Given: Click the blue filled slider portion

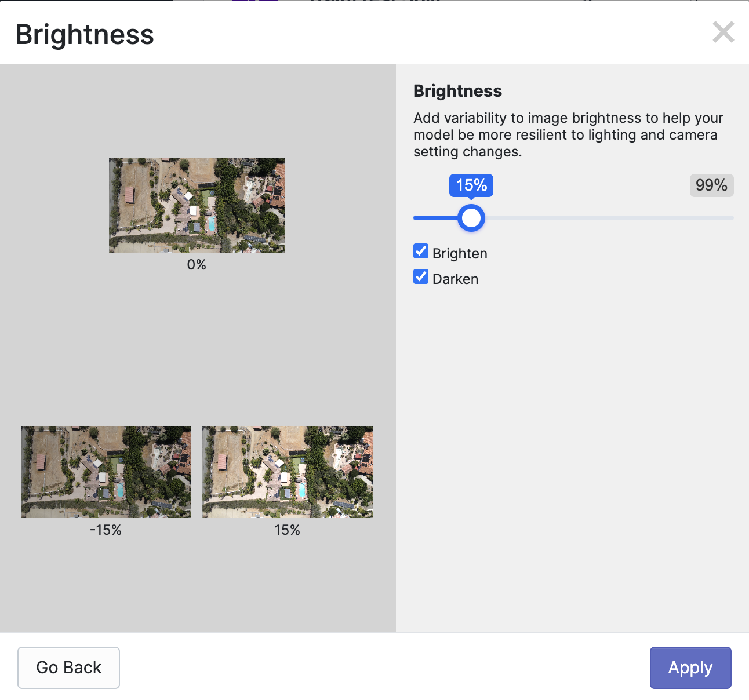Looking at the screenshot, I should (x=435, y=218).
